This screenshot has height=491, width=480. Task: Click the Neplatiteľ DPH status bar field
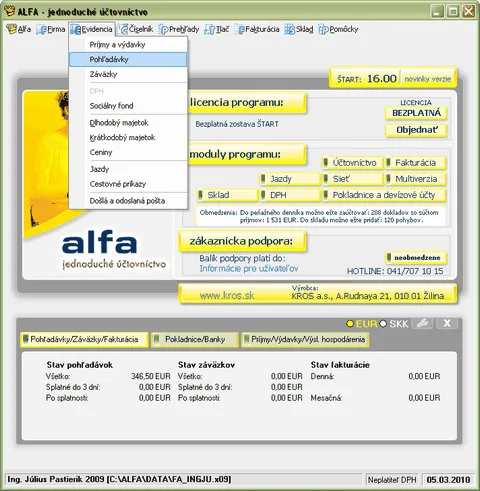(x=392, y=480)
